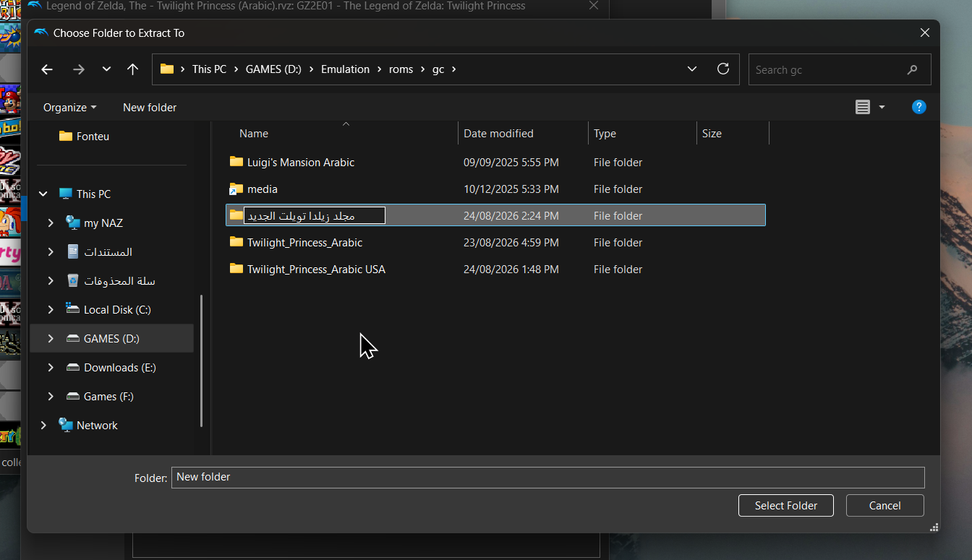Screen dimensions: 972x560
Task: Expand the Network tree node
Action: (x=43, y=425)
